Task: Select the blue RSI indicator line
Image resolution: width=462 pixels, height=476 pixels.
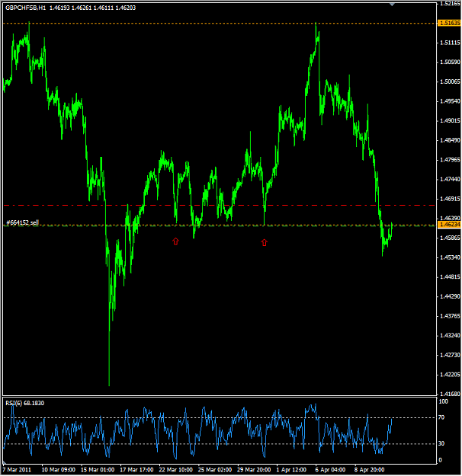Action: 197,431
